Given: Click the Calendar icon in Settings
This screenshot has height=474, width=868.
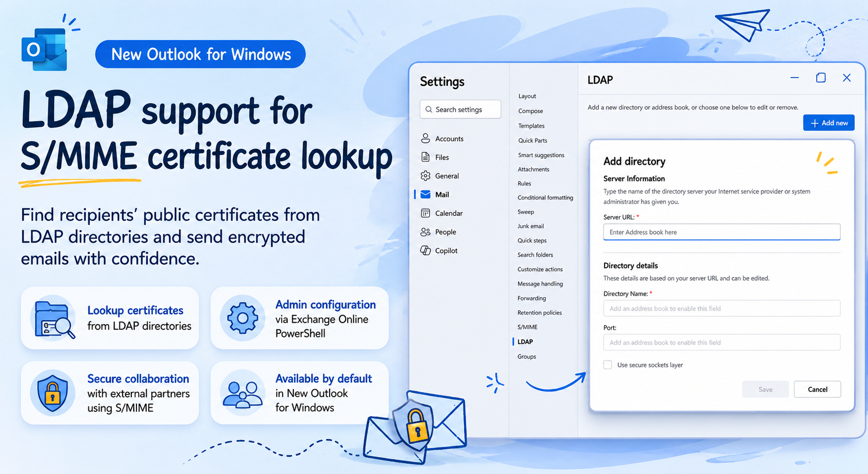Looking at the screenshot, I should [425, 213].
